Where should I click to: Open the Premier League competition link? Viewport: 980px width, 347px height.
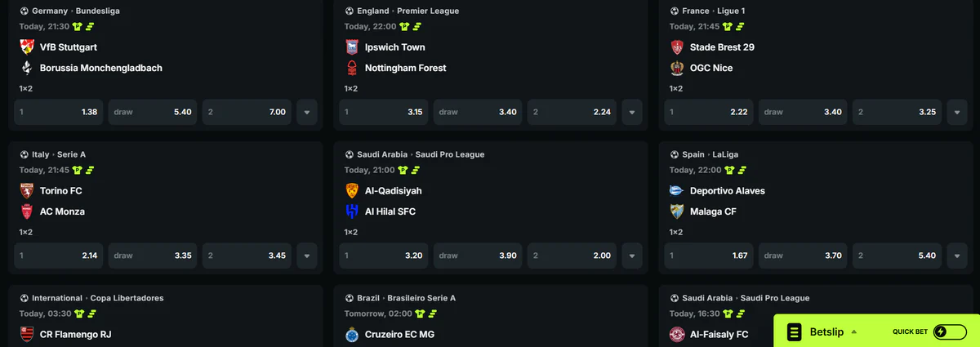pyautogui.click(x=430, y=11)
